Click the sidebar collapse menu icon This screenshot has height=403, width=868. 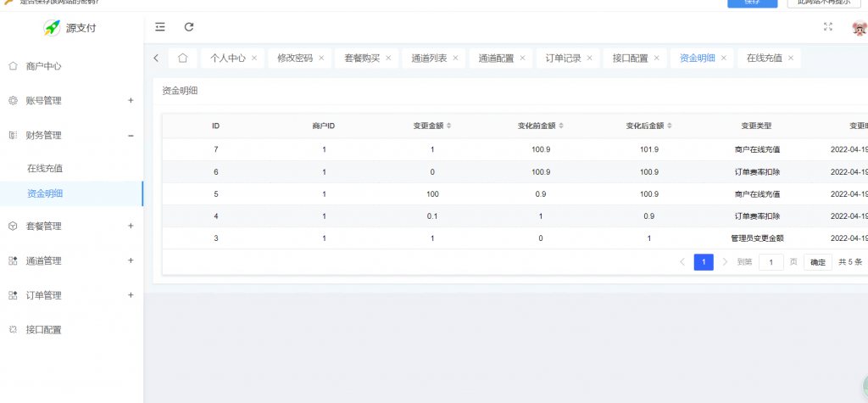coord(160,27)
